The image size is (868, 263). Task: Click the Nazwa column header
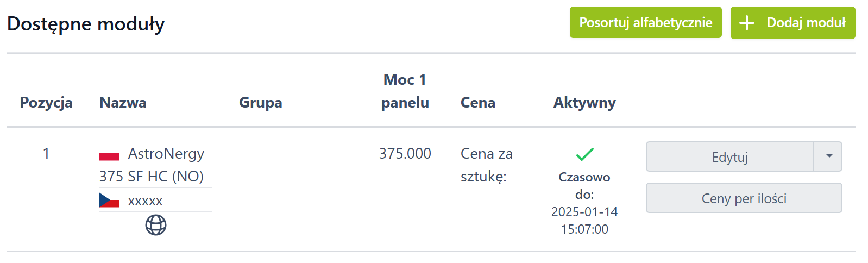[123, 103]
